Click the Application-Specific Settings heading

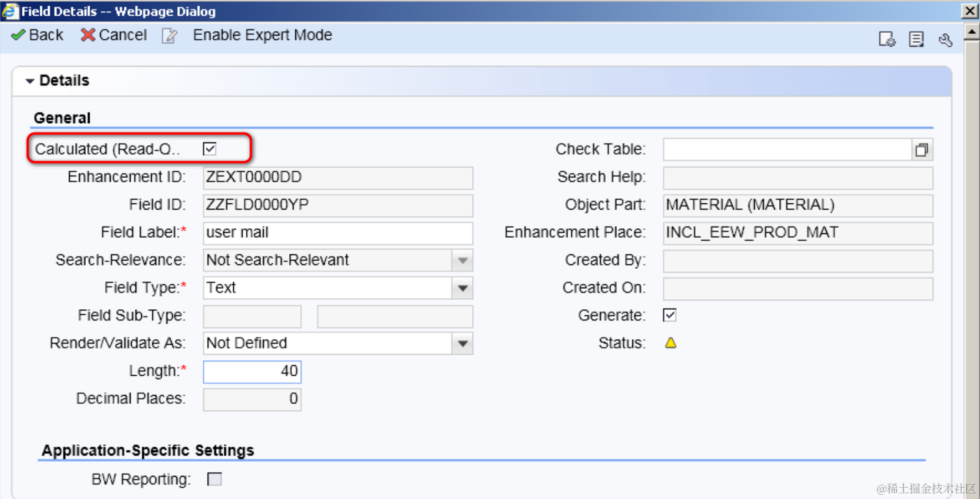coord(148,450)
